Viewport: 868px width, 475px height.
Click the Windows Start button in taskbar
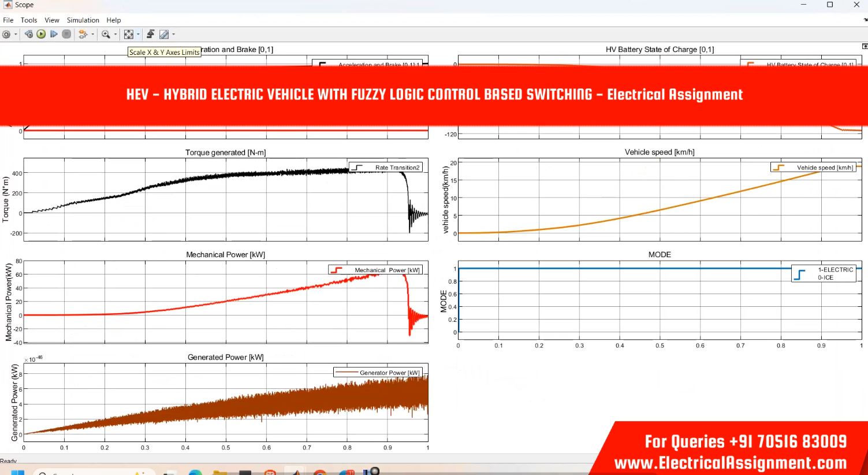click(x=17, y=472)
